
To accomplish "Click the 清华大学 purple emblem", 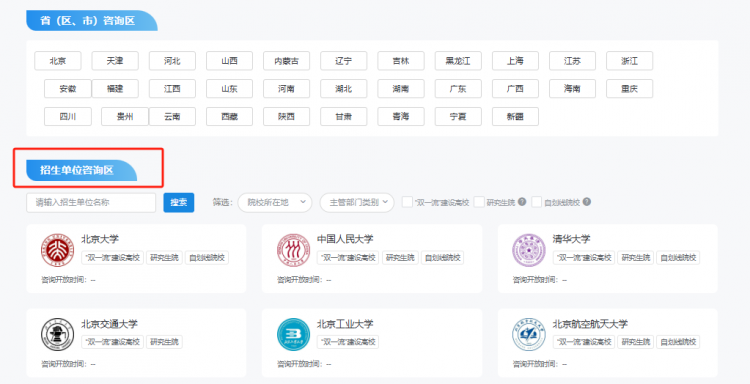I will (529, 250).
